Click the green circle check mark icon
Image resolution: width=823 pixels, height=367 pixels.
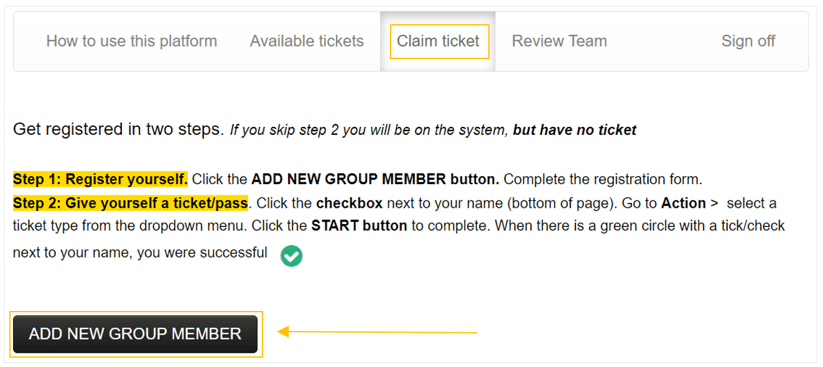click(x=291, y=256)
